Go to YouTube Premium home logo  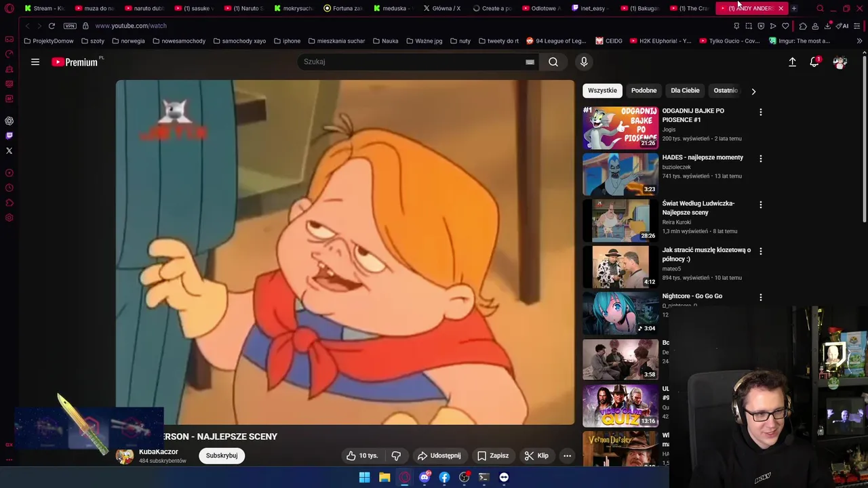[75, 62]
